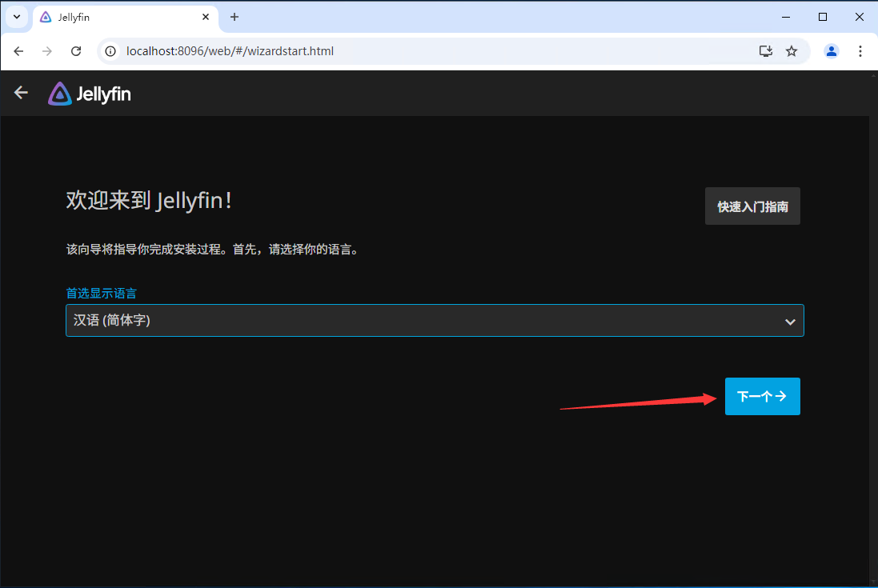Click the site information icon in address bar
Viewport: 878px width, 588px height.
tap(109, 50)
